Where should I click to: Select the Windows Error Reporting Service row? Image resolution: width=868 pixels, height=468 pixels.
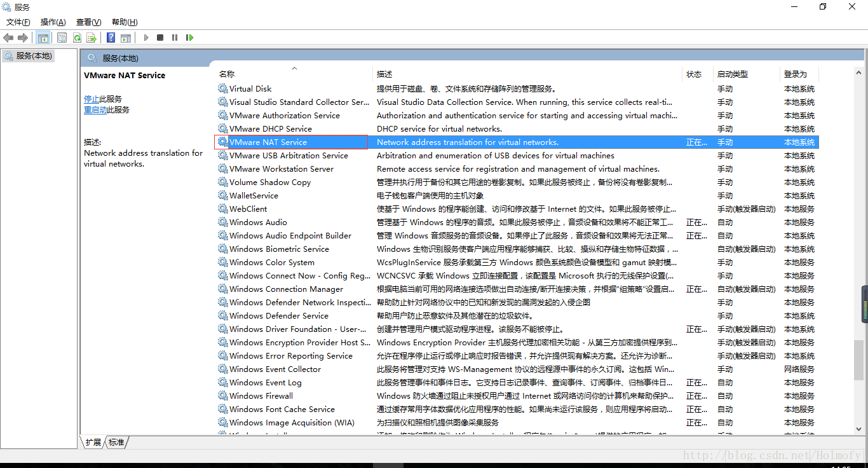coord(517,355)
